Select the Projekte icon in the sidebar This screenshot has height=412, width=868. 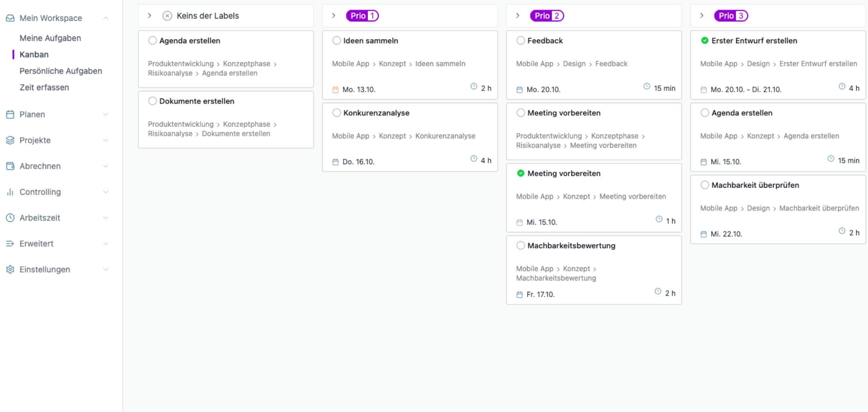(x=10, y=140)
